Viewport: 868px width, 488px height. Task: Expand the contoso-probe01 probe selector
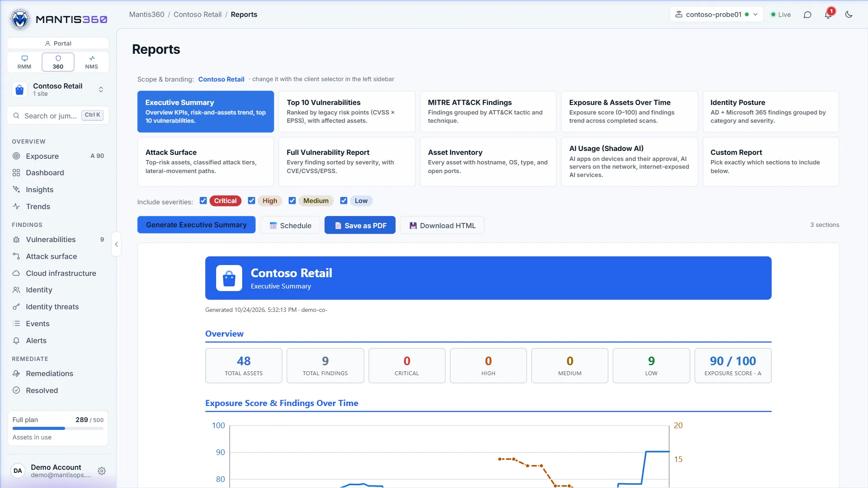[x=717, y=14]
